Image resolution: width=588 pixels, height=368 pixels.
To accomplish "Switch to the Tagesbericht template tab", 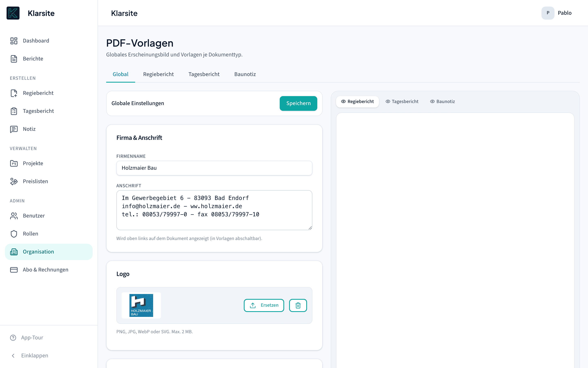I will click(x=204, y=74).
